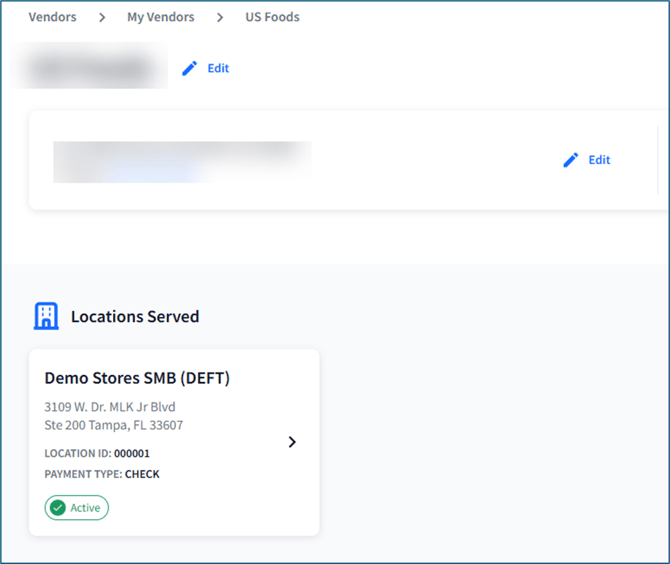This screenshot has width=670, height=564.
Task: Open the Demo Stores SMB (DEFT) title
Action: 137,378
